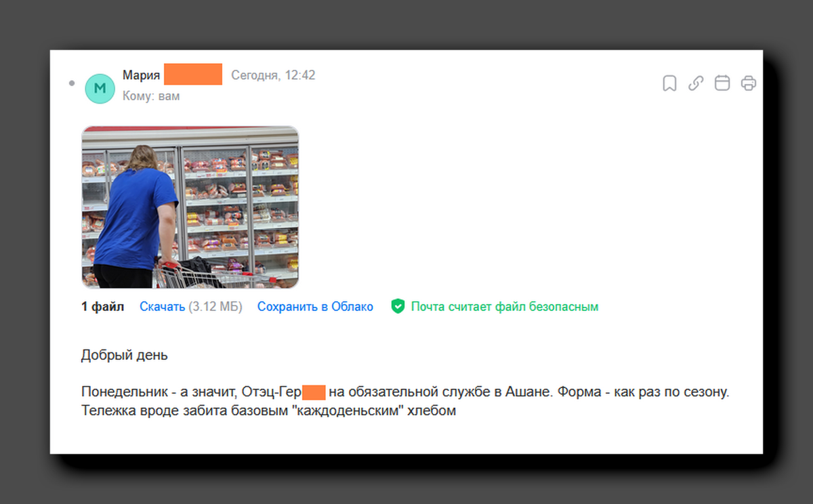Open Мария's round avatar with letter M
This screenshot has width=813, height=504.
click(100, 88)
